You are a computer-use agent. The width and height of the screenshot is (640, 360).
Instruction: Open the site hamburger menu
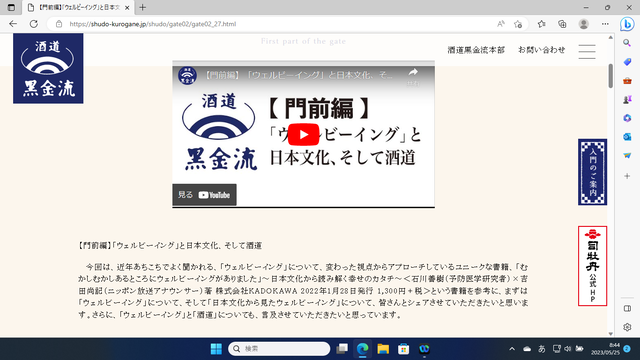[x=587, y=51]
